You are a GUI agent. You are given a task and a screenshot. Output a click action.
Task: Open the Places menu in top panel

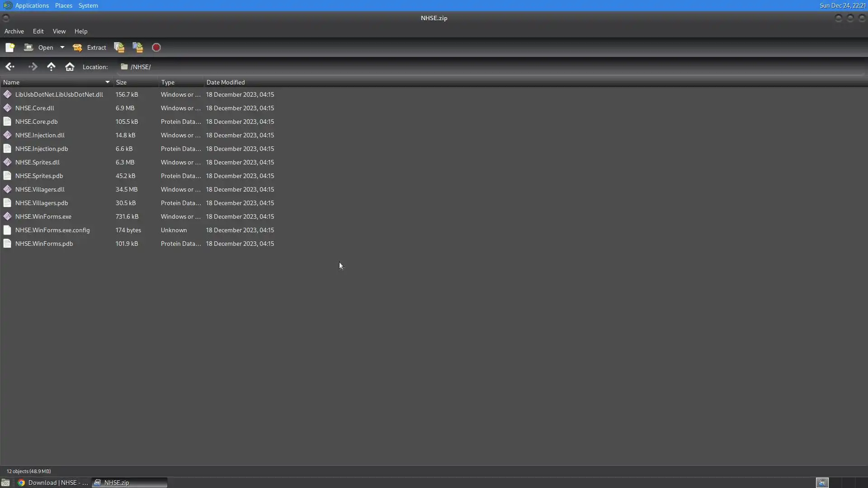point(63,5)
